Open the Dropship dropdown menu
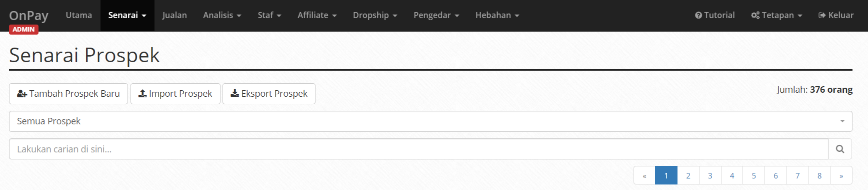The height and width of the screenshot is (190, 868). click(x=375, y=16)
